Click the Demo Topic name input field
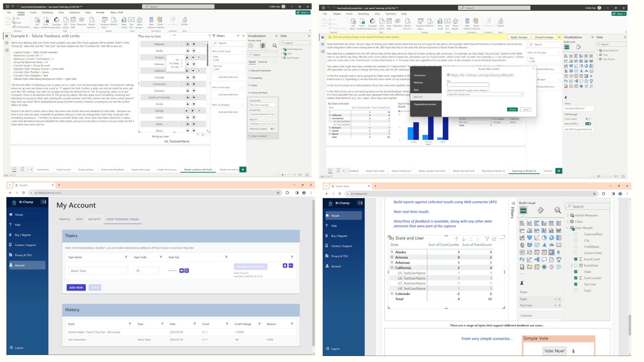Viewport: 644px width, 362px height. [x=98, y=271]
